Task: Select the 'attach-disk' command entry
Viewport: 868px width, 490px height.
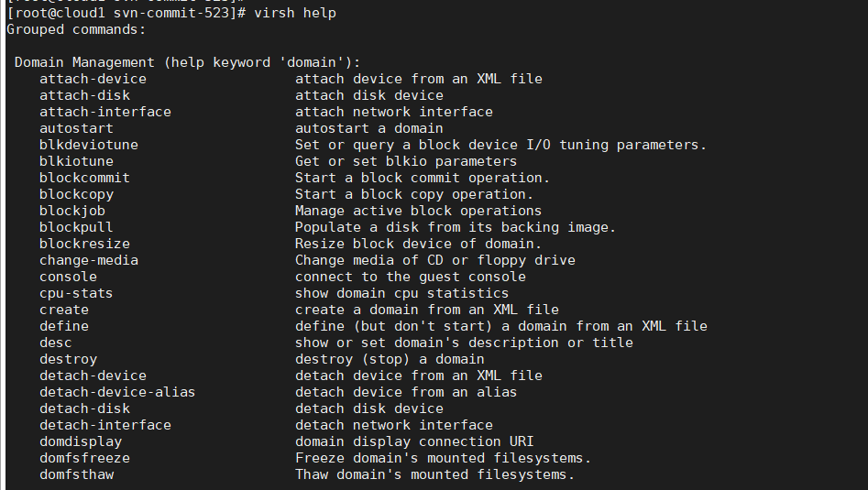Action: pyautogui.click(x=84, y=95)
